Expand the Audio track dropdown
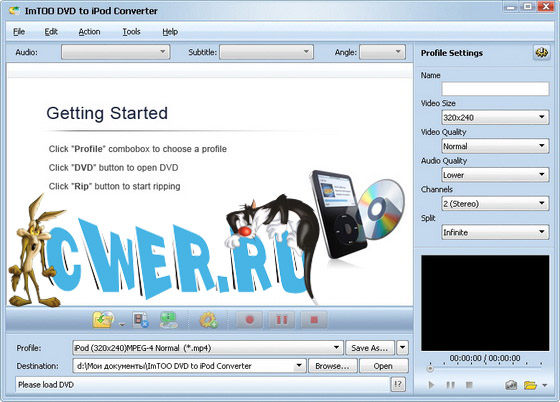This screenshot has width=560, height=402. tap(116, 52)
